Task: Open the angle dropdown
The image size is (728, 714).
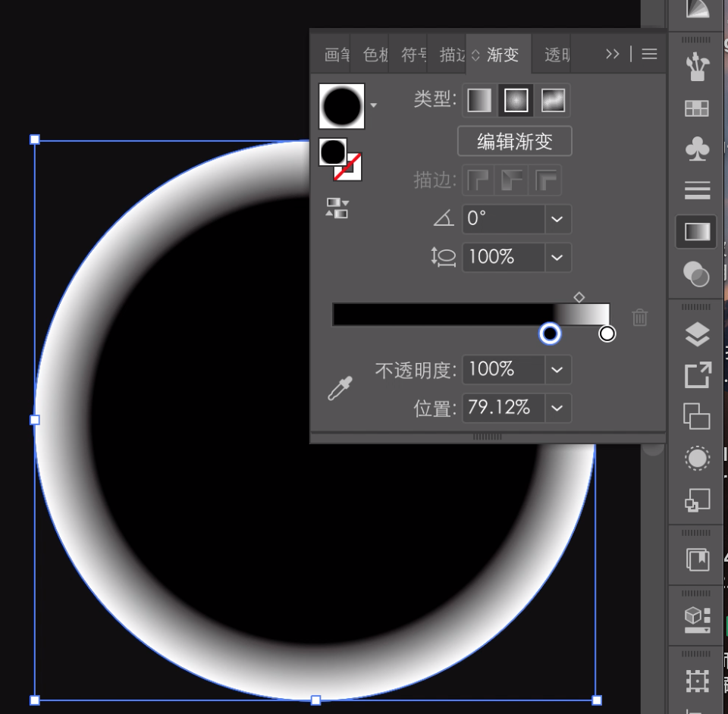Action: pos(557,218)
